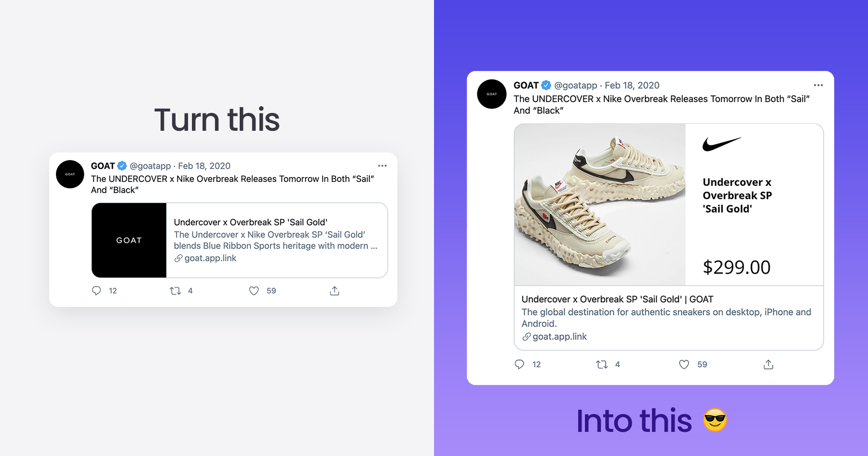Share the left GOAT tweet
Viewport: 868px width, 456px height.
[335, 290]
